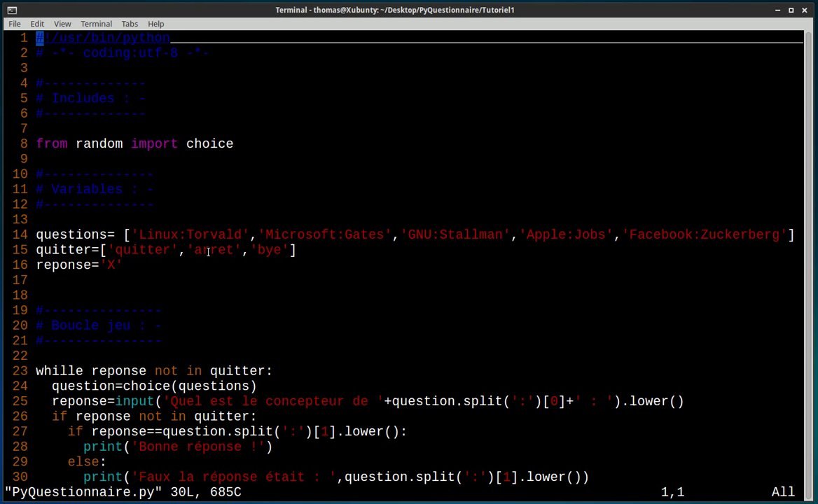Click the 'bye' string on line 15
Image resolution: width=818 pixels, height=504 pixels.
tap(269, 250)
